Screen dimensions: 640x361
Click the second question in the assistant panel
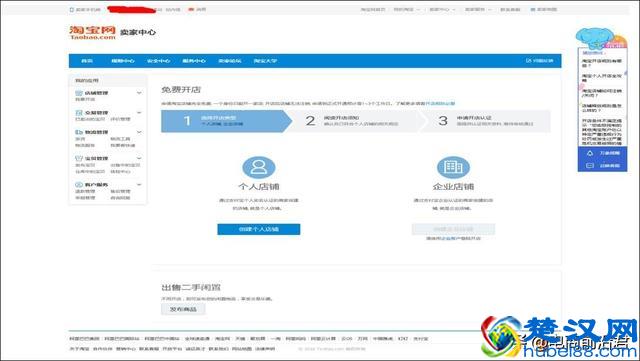click(602, 78)
